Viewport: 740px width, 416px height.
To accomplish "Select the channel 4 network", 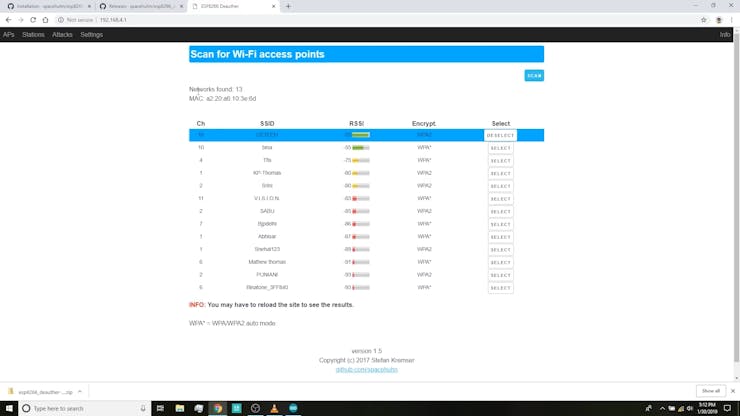I will pos(501,161).
